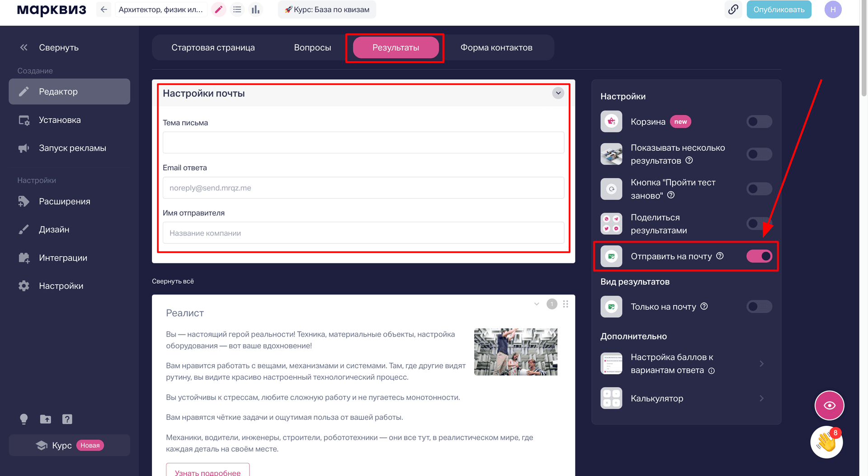Open the user avatar menu
Image resolution: width=868 pixels, height=476 pixels.
tap(833, 10)
